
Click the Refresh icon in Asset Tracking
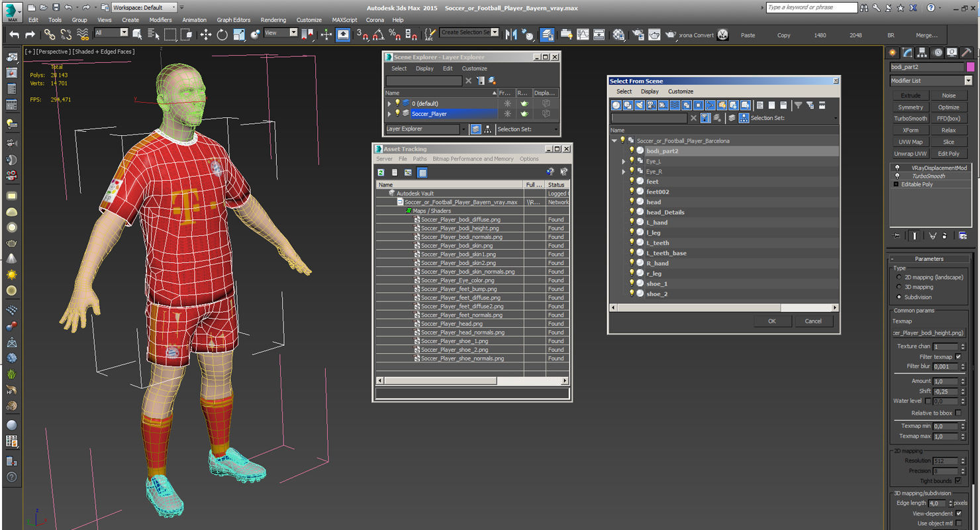point(381,172)
